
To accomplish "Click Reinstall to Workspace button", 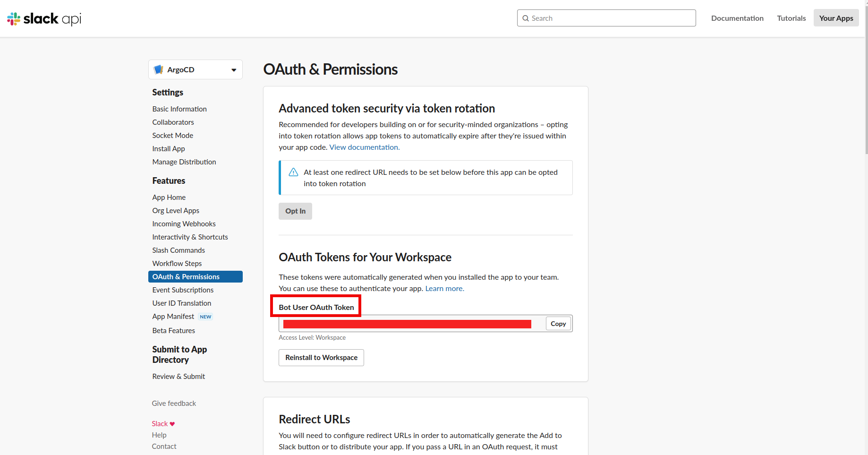I will point(321,357).
